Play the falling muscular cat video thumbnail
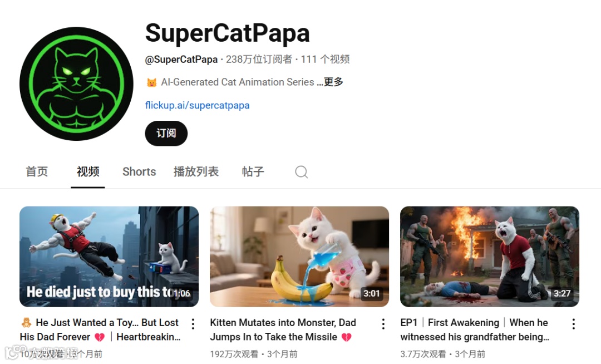Screen dimensions: 601x364 coord(109,257)
